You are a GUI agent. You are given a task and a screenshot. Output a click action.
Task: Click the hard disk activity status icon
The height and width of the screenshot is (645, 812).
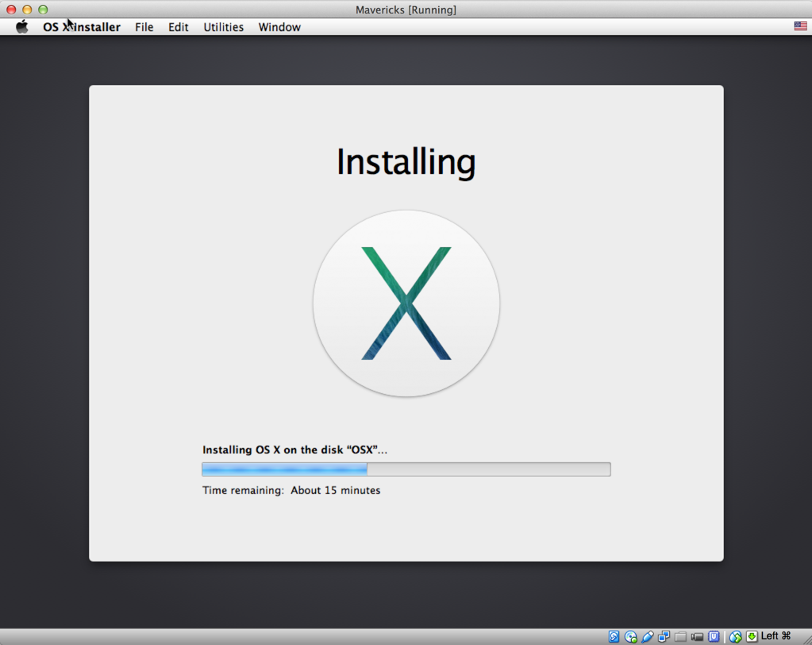(614, 637)
